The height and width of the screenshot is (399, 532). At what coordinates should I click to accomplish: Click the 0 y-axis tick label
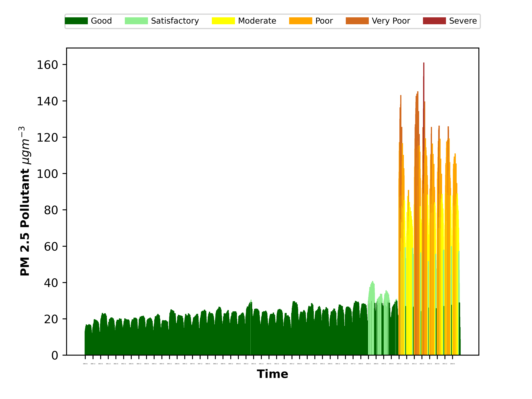(55, 355)
